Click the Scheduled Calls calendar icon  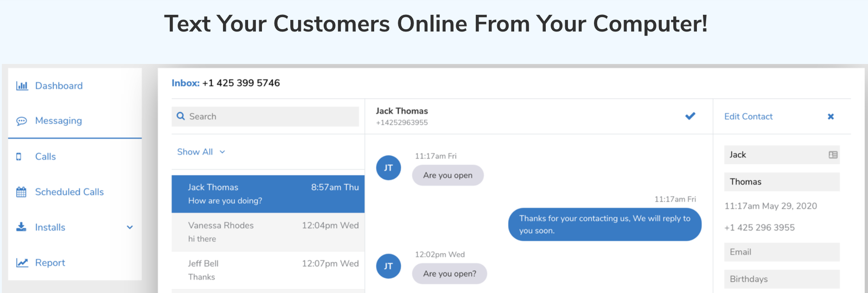pos(21,192)
